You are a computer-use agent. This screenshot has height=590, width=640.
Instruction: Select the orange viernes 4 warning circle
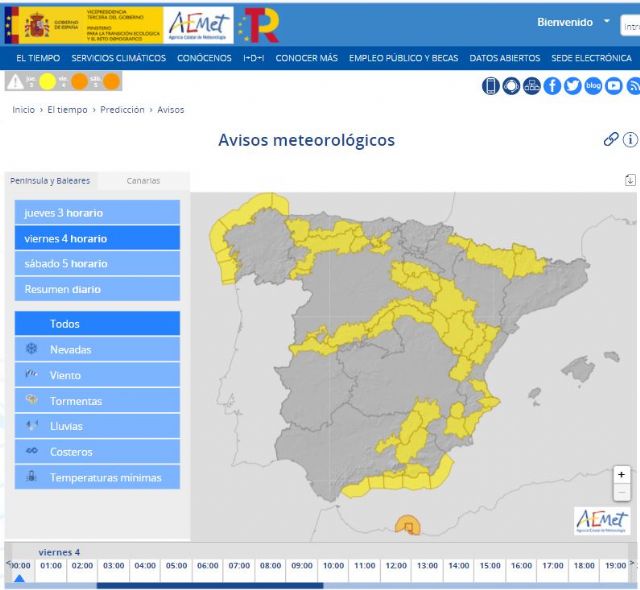pyautogui.click(x=80, y=82)
